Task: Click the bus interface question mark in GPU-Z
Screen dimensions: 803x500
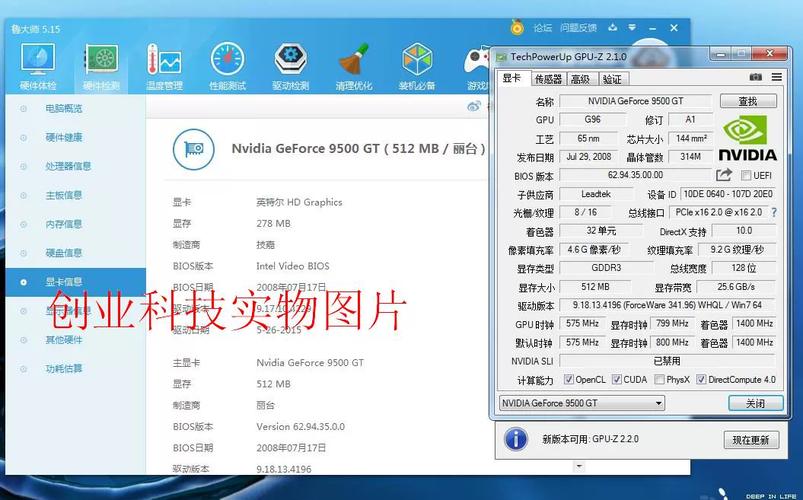Action: (774, 212)
